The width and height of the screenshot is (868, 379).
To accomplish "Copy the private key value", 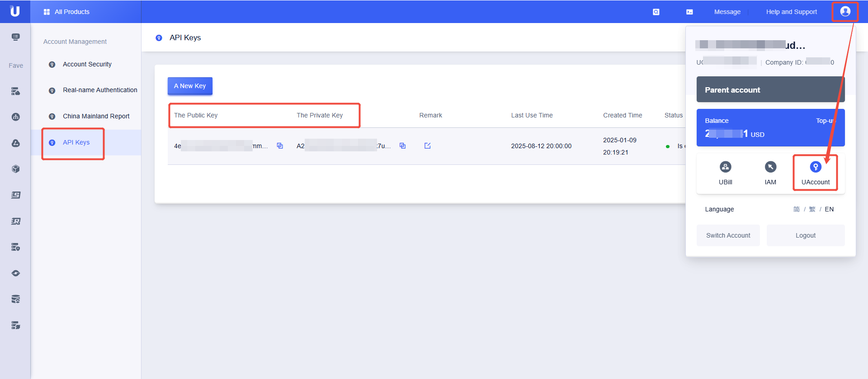I will pos(402,146).
